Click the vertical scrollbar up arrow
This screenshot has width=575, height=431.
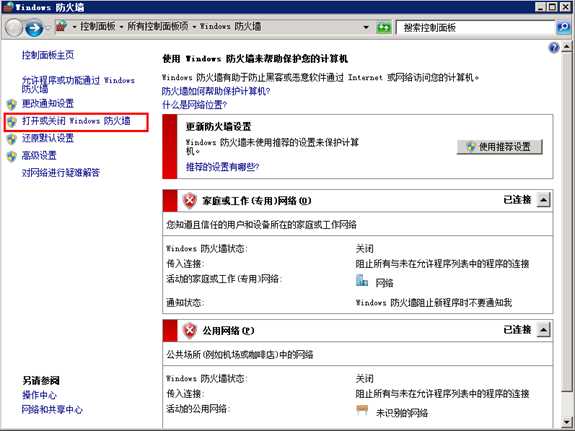coord(567,47)
